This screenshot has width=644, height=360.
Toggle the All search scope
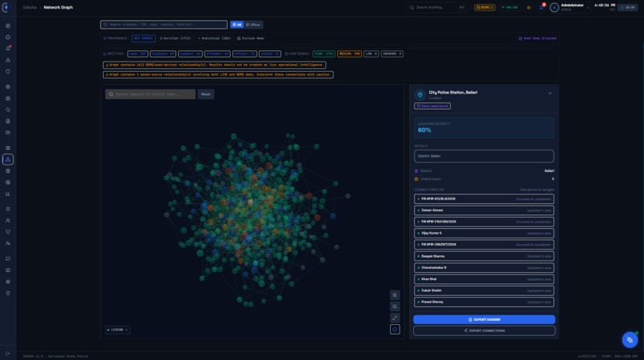pyautogui.click(x=237, y=25)
